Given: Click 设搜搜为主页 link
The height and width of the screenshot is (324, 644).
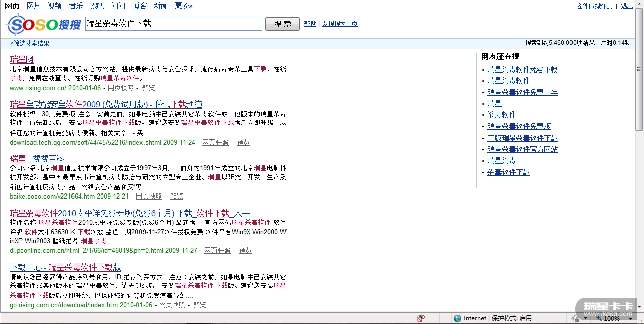Looking at the screenshot, I should [340, 24].
